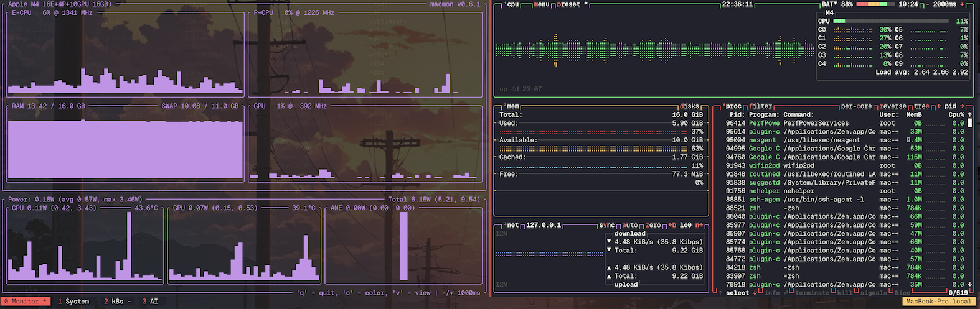The height and width of the screenshot is (309, 980).
Task: Select PerfPowerServices process row 96414
Action: click(x=845, y=123)
